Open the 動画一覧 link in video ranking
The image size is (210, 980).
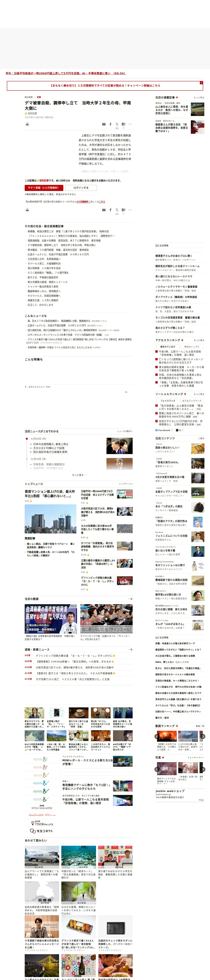click(200, 726)
